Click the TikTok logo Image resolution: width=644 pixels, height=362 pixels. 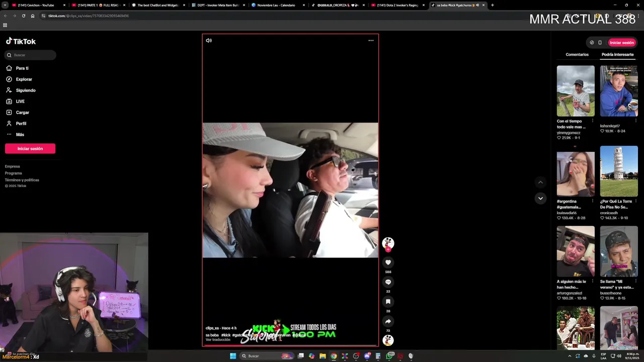click(21, 41)
